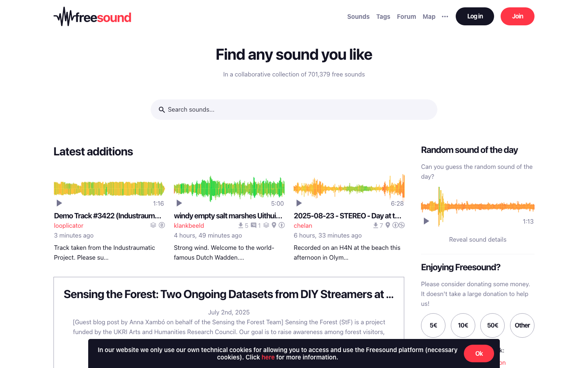Open the Tags menu item
Image resolution: width=588 pixels, height=368 pixels.
[383, 17]
